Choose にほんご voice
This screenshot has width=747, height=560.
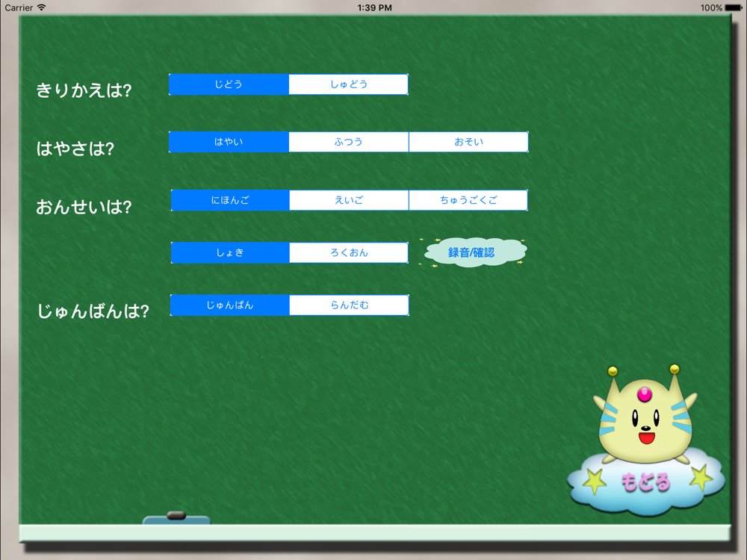click(230, 200)
